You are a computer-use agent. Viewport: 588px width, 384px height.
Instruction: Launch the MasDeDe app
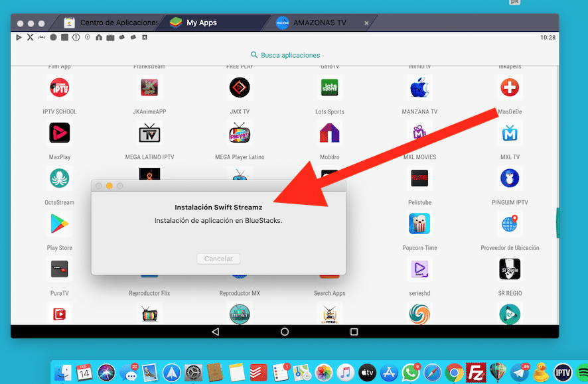509,87
